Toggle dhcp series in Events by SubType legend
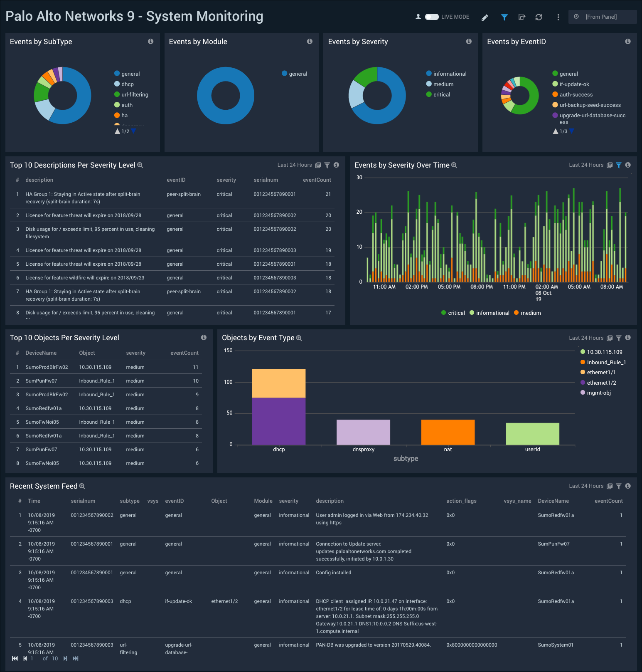 pos(124,84)
